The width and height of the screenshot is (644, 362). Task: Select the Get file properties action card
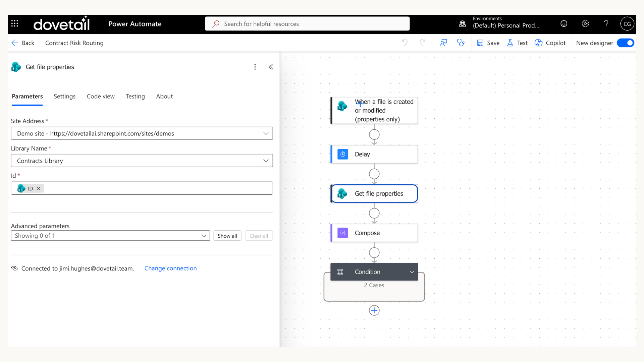374,193
